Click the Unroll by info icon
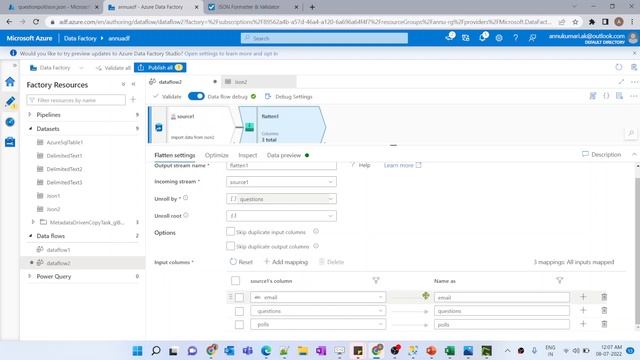 pos(185,198)
